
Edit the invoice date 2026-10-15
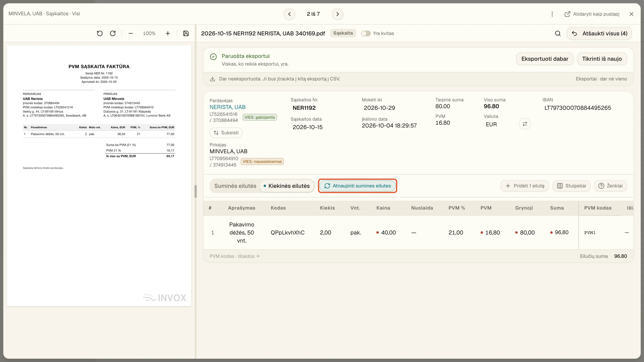tap(308, 127)
